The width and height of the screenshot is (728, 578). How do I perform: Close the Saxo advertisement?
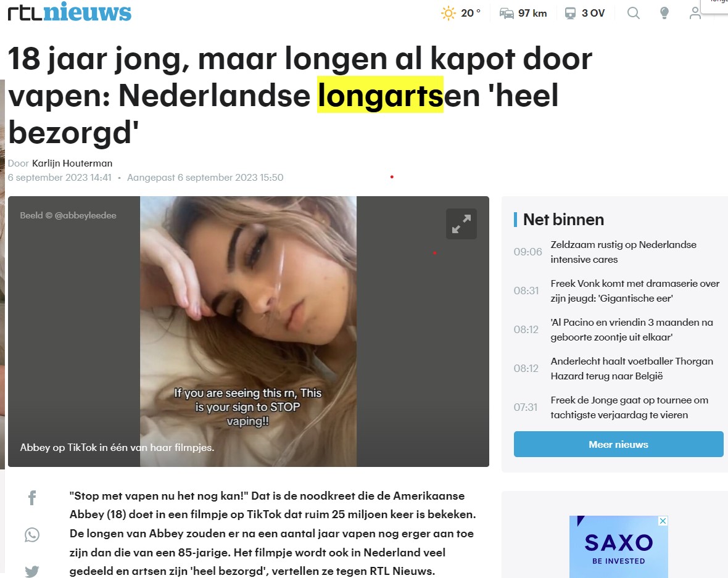pyautogui.click(x=663, y=521)
